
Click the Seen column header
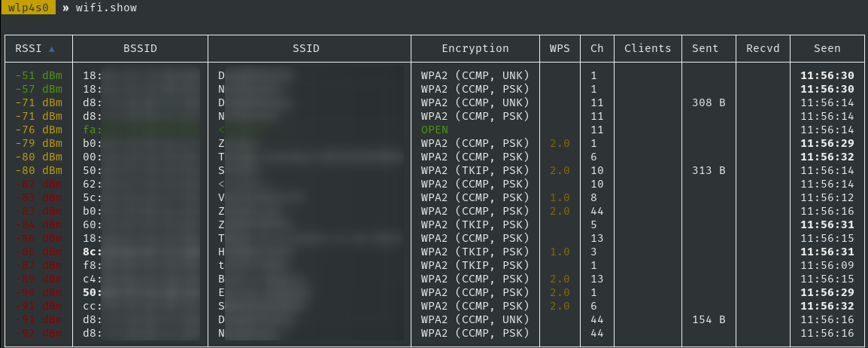(x=827, y=48)
